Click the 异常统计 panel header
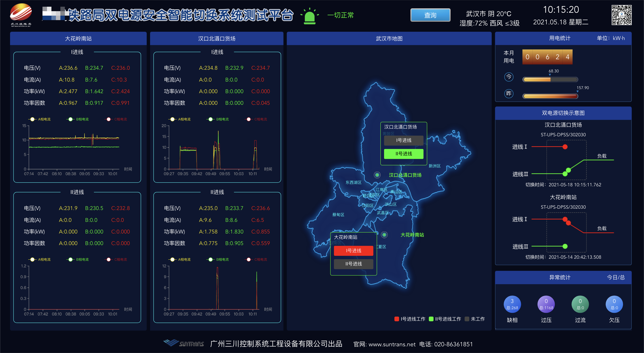644x353 pixels. [563, 277]
